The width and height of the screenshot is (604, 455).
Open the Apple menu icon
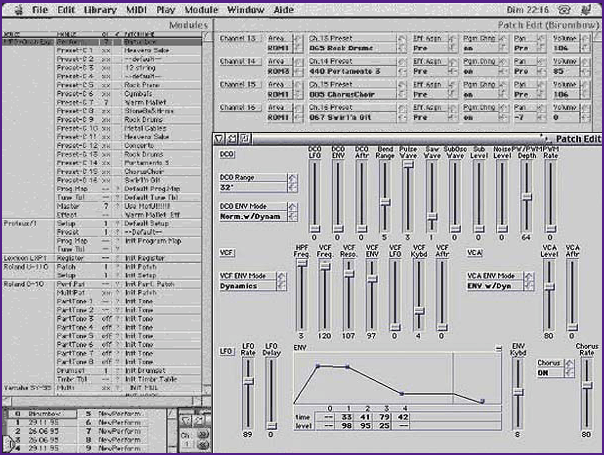point(13,10)
